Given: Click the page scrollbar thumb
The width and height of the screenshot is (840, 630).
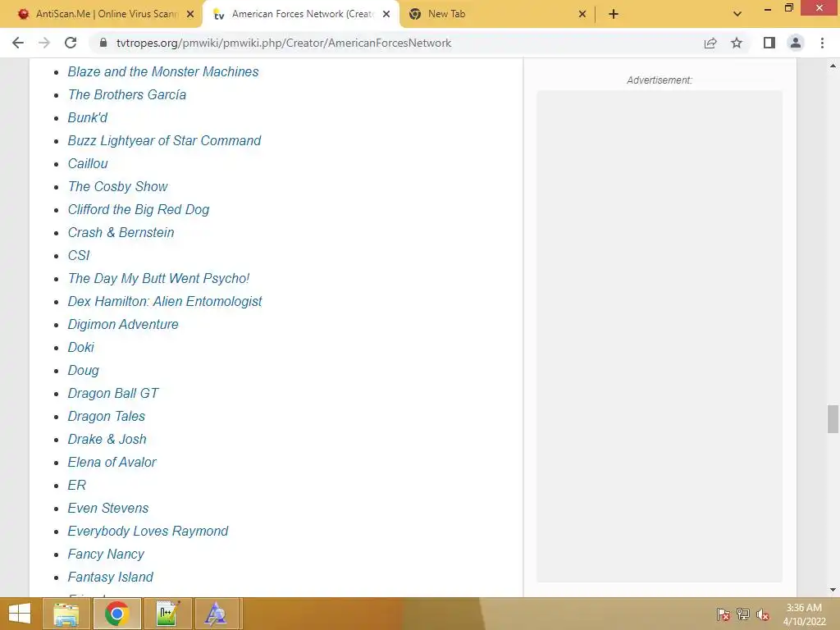Looking at the screenshot, I should (833, 419).
